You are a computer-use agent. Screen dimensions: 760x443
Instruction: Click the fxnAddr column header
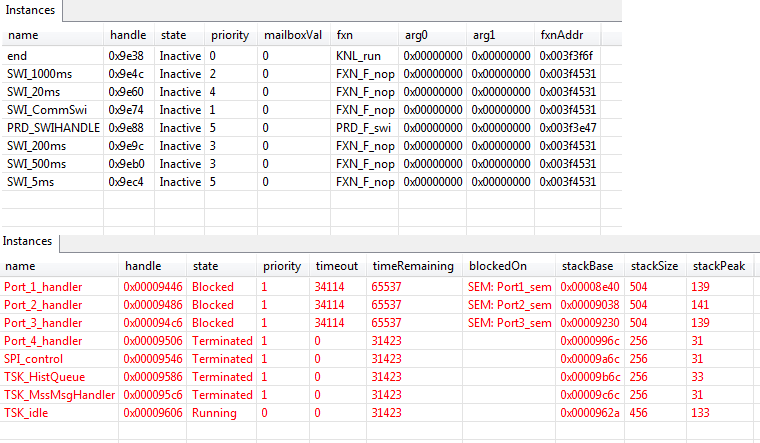tap(561, 35)
